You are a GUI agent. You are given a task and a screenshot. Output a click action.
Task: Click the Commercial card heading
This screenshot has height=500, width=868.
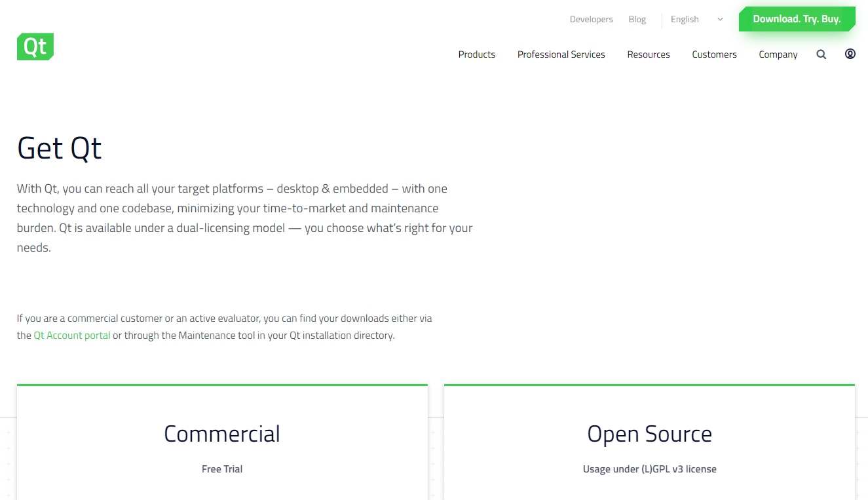click(222, 434)
